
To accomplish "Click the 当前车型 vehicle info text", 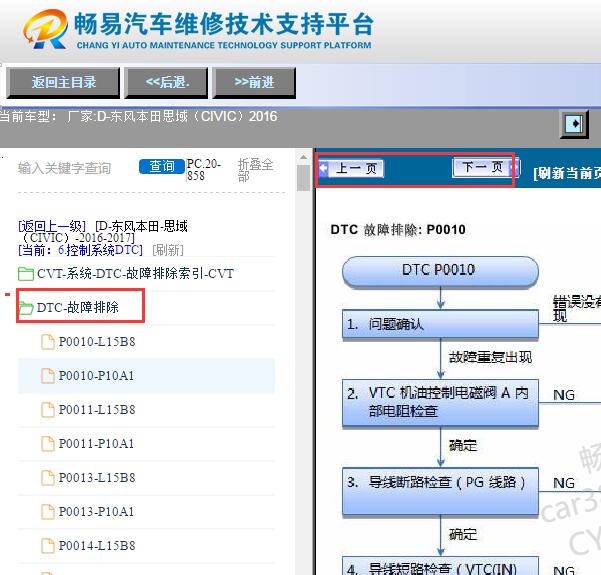I will [x=139, y=116].
